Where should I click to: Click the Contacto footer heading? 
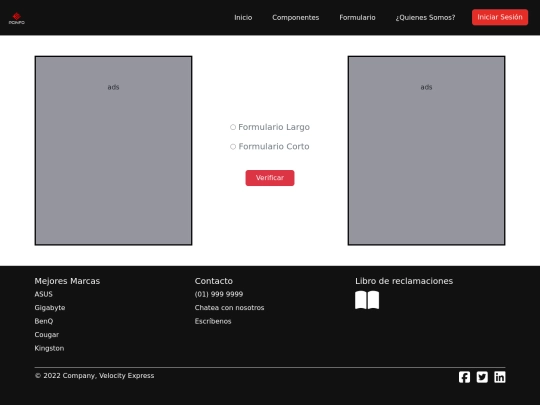[x=214, y=281]
